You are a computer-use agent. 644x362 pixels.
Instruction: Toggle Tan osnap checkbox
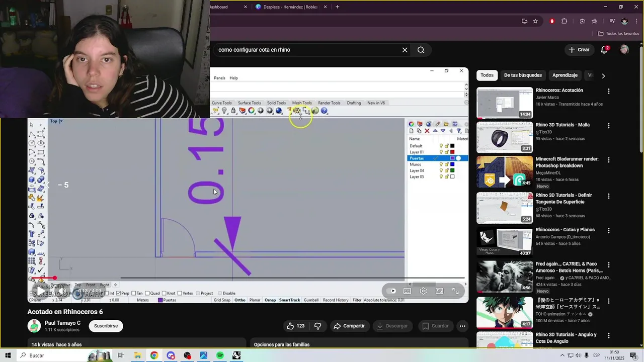134,293
